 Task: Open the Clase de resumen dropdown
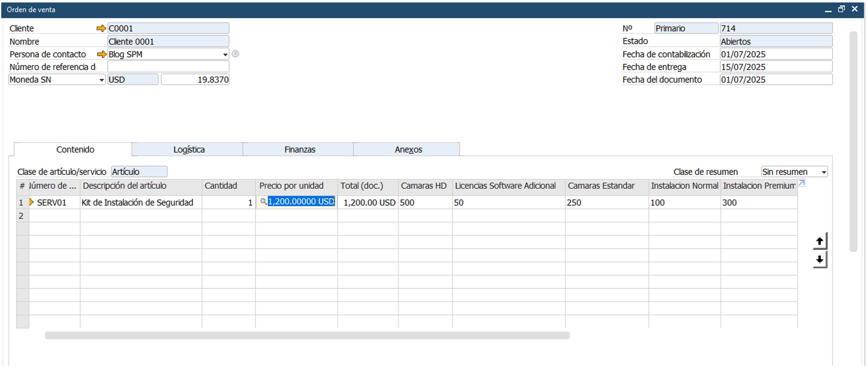tap(824, 172)
